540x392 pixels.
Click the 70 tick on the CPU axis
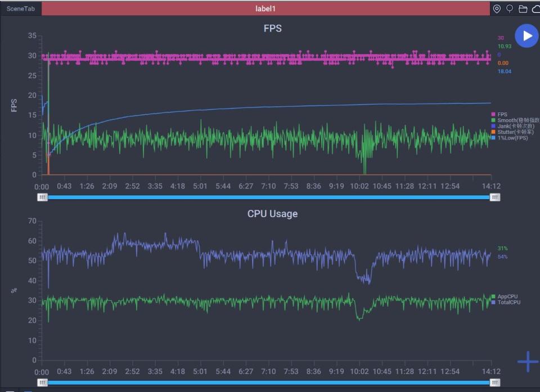(x=32, y=221)
